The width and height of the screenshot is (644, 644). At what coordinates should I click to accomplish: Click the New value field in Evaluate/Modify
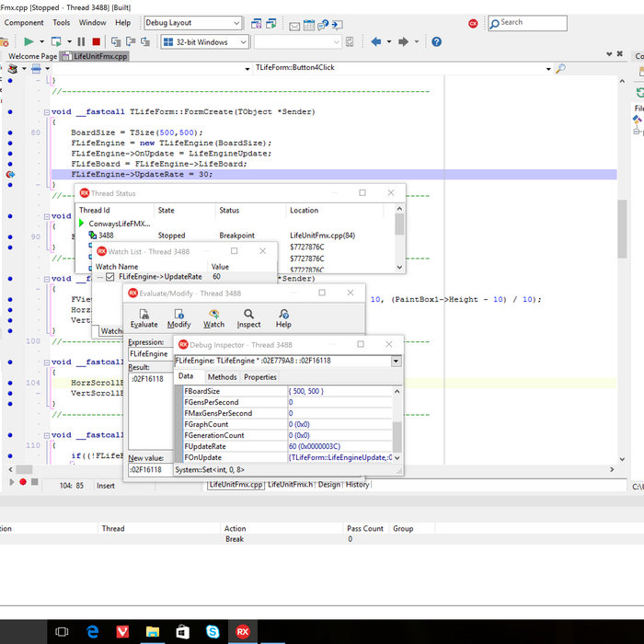pyautogui.click(x=150, y=469)
